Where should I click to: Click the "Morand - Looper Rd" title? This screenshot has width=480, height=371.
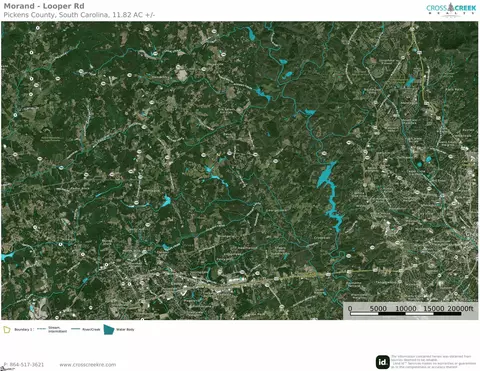tap(44, 6)
